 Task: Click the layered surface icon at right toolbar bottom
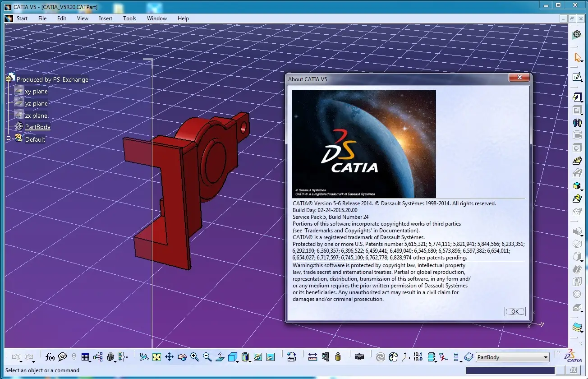tap(577, 327)
